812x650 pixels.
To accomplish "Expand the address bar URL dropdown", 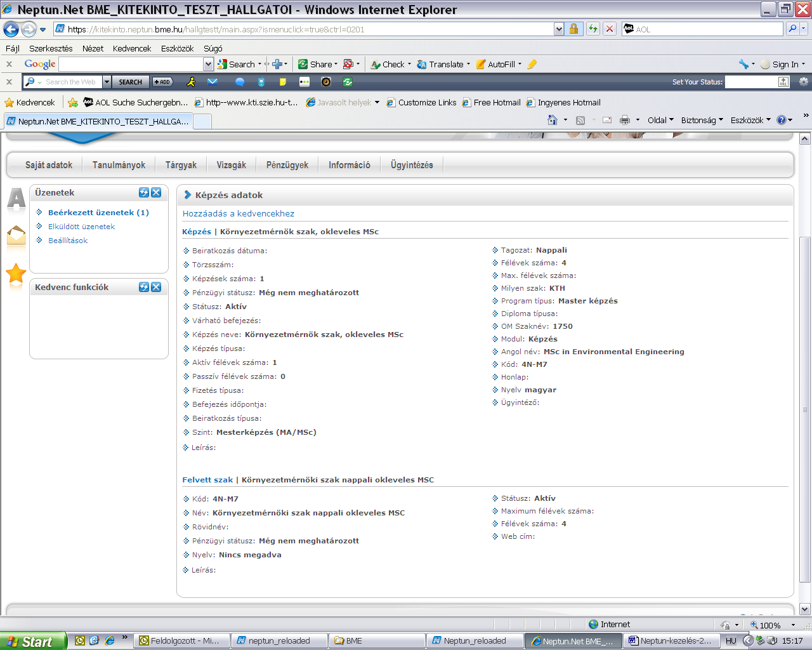I will point(559,29).
